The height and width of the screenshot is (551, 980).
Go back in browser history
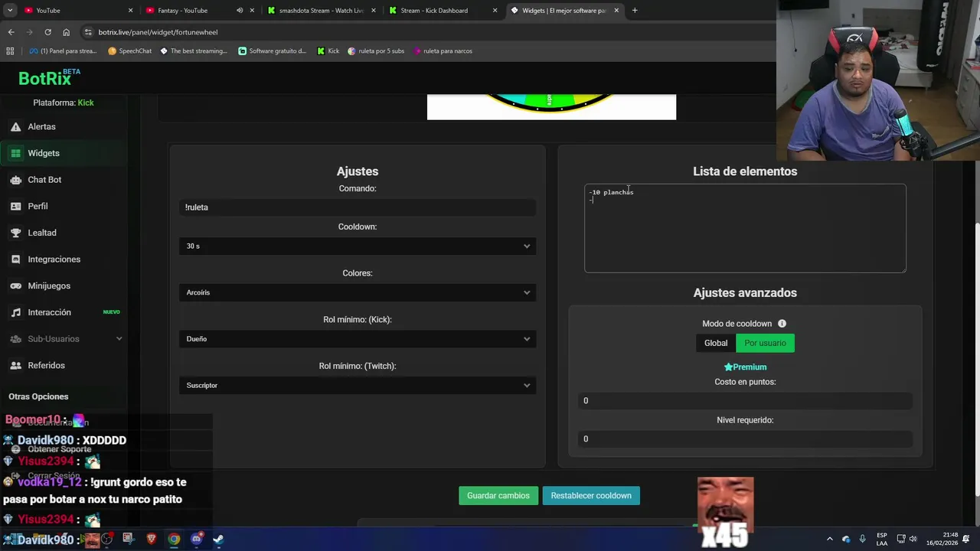11,32
